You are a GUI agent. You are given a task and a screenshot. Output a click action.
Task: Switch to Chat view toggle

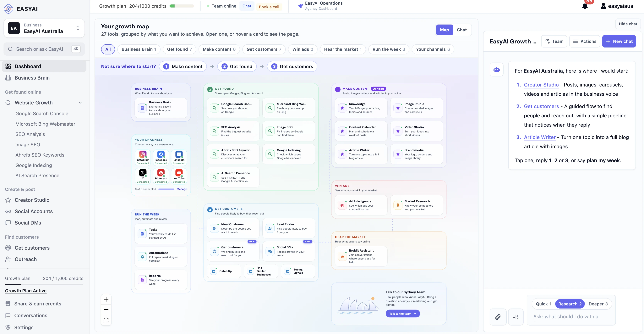coord(461,30)
